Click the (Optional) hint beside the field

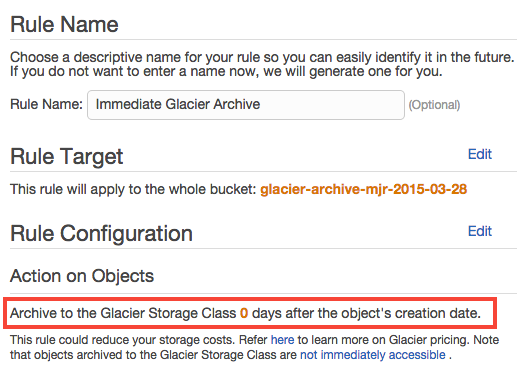434,105
